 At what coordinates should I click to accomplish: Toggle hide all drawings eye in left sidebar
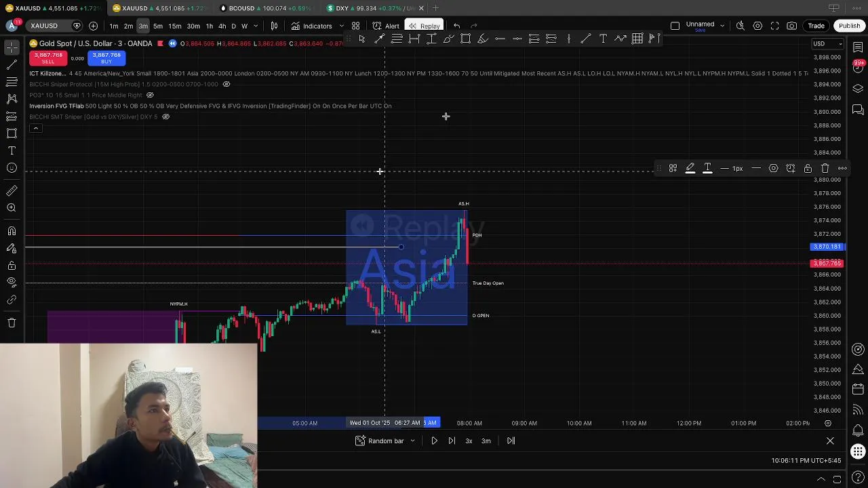12,282
